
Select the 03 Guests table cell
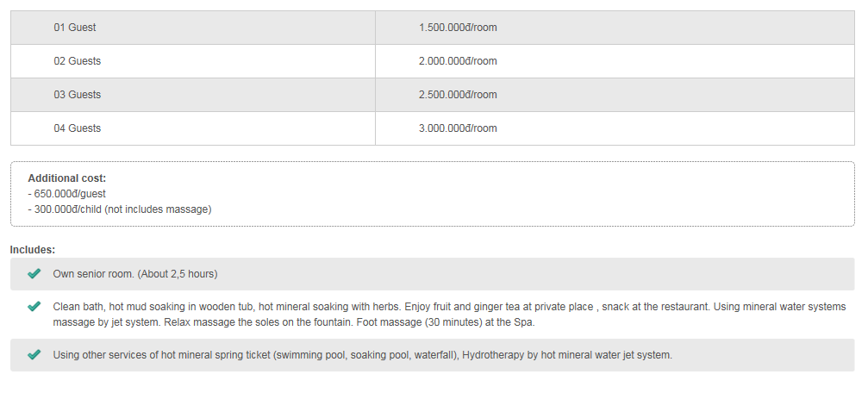(x=192, y=95)
